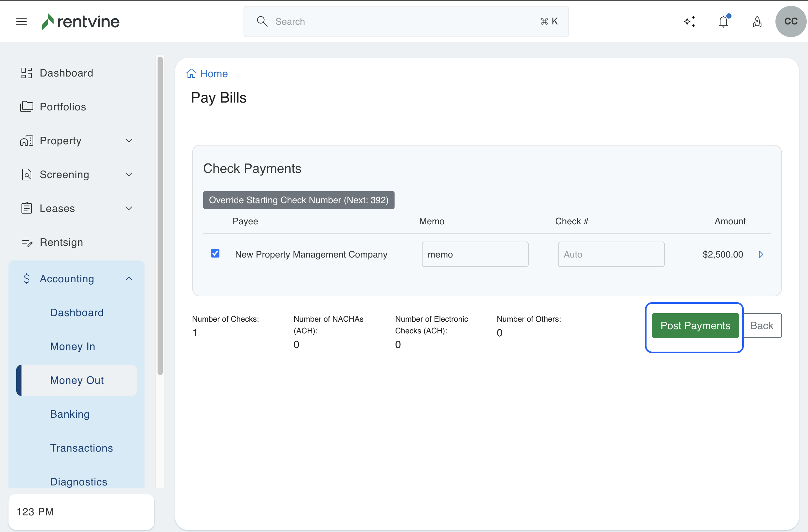808x532 pixels.
Task: Expand the Property sidebar section
Action: [129, 141]
